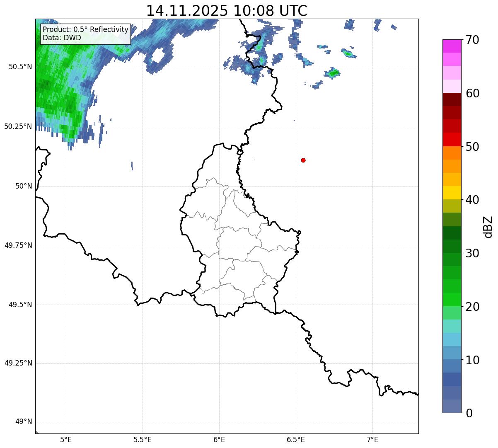Click the red radar location dot

tap(303, 160)
